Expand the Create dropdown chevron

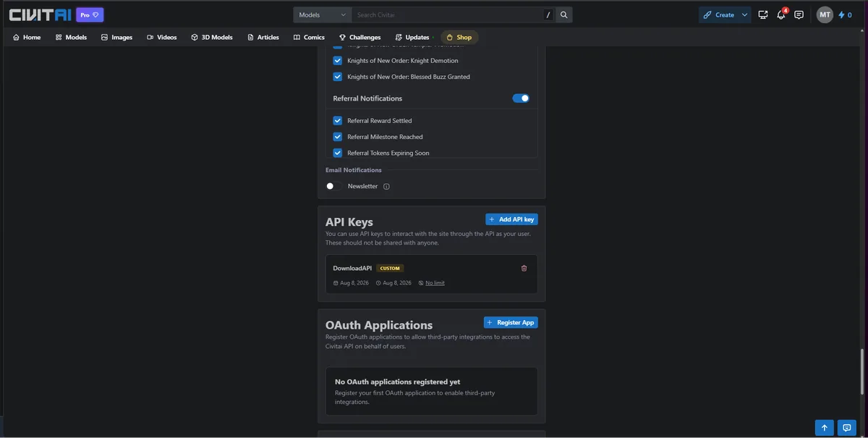click(x=745, y=14)
